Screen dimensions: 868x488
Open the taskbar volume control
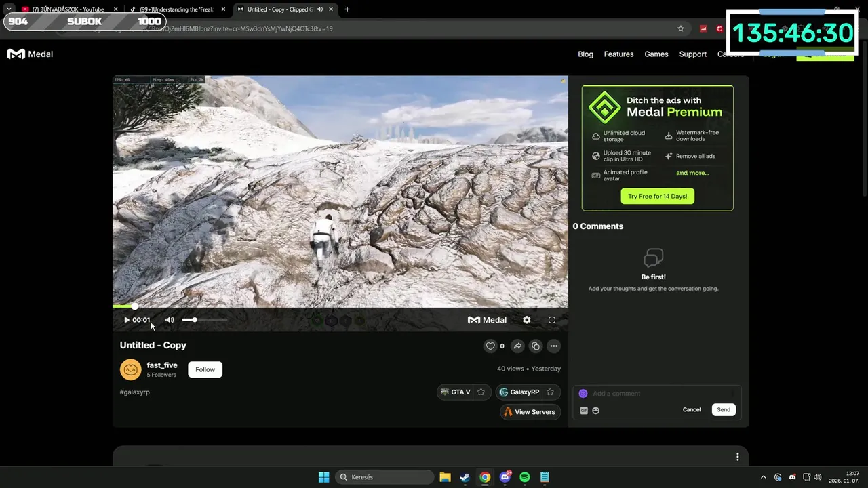point(817,477)
